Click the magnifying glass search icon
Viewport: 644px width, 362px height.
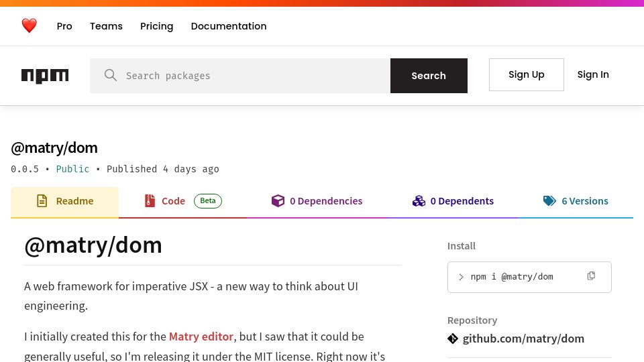pos(111,75)
